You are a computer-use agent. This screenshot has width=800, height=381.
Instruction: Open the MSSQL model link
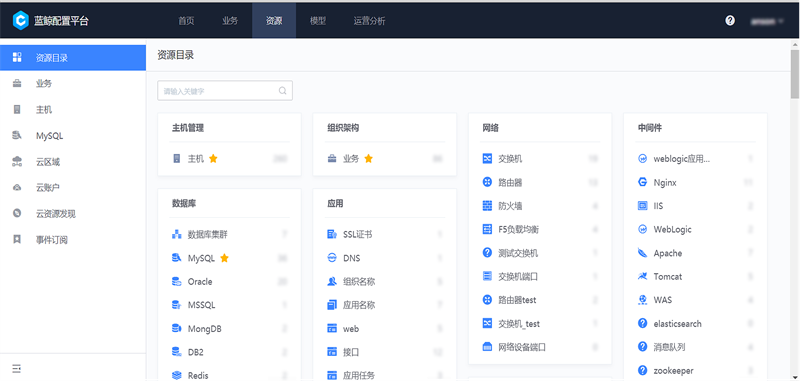(202, 305)
